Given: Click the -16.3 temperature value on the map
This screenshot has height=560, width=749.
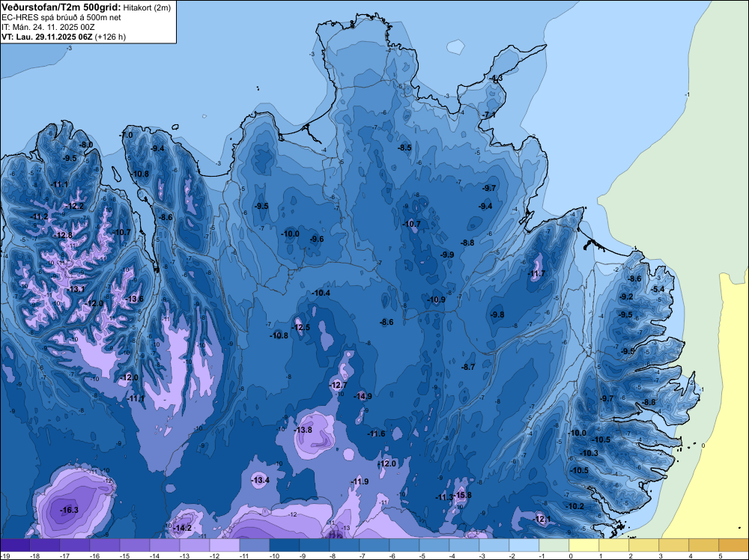Looking at the screenshot, I should [69, 510].
